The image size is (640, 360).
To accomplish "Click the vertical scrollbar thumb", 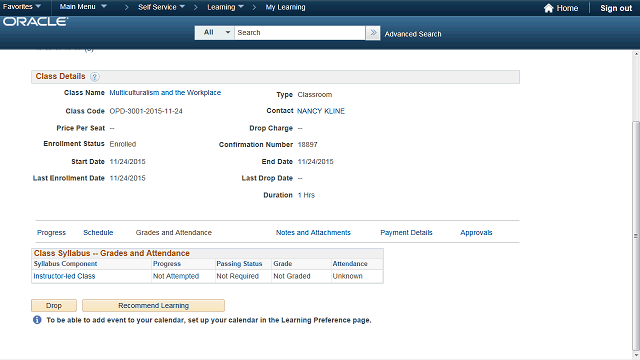I will coord(636,235).
